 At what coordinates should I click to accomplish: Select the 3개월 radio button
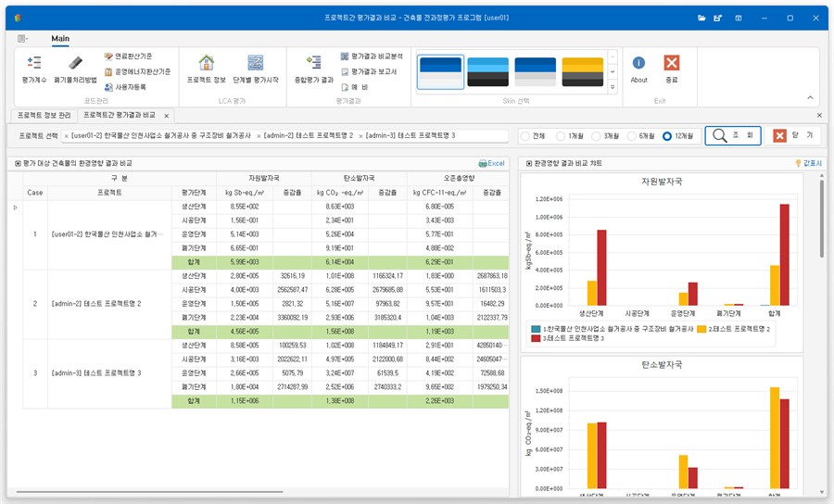(x=596, y=136)
